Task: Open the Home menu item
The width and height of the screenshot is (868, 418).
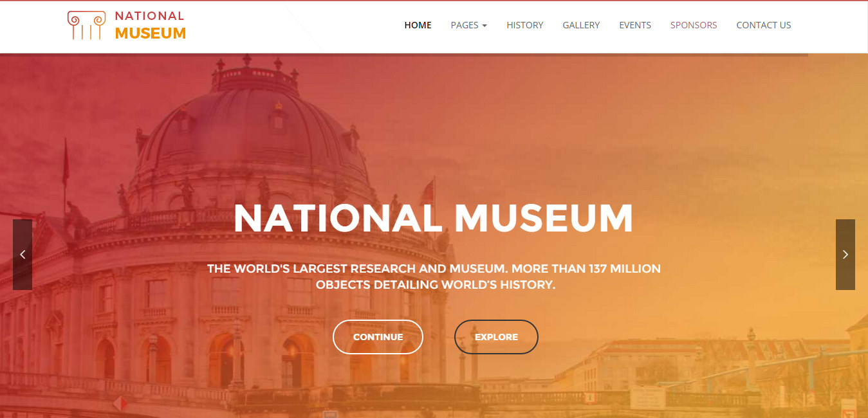Action: coord(418,25)
